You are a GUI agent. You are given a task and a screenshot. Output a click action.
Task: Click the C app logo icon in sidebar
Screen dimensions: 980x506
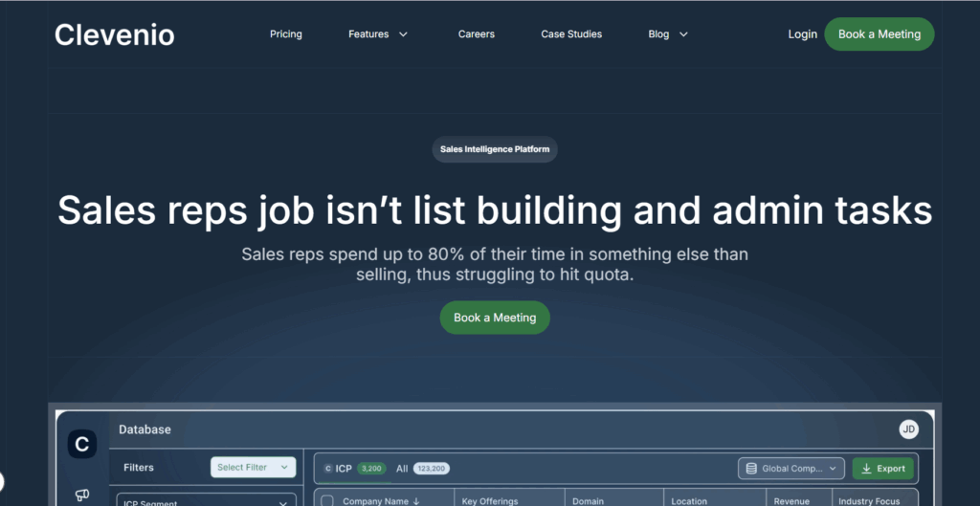(x=82, y=444)
